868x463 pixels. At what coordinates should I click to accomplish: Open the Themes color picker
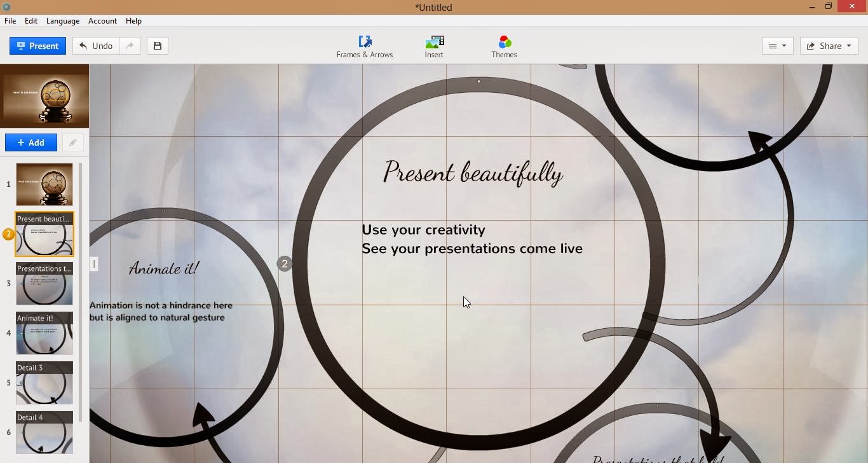point(504,46)
